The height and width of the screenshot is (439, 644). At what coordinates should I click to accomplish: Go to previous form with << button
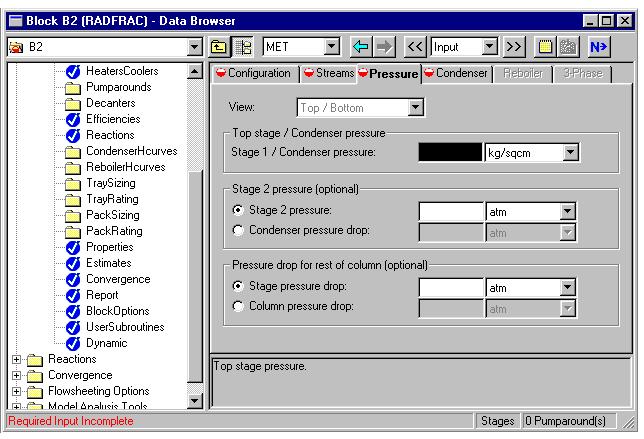(415, 47)
